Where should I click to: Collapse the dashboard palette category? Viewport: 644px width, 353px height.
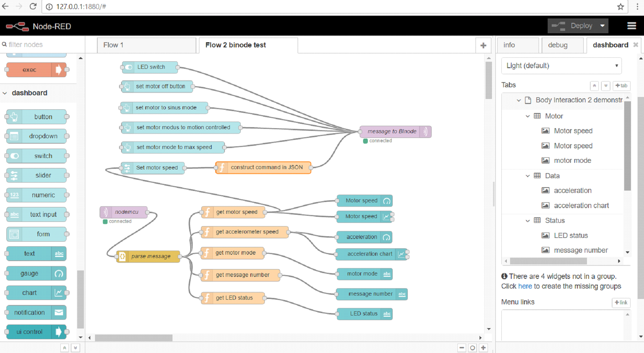click(5, 93)
